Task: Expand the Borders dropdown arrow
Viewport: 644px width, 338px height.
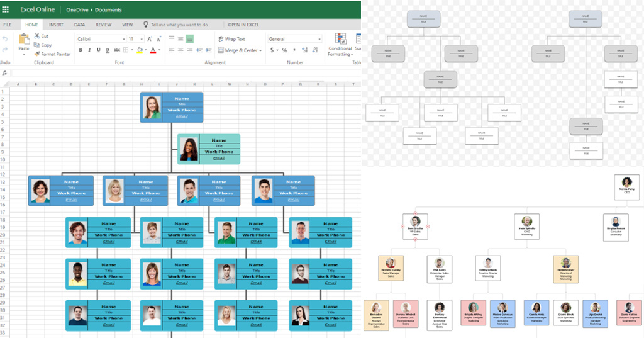Action: coord(131,50)
